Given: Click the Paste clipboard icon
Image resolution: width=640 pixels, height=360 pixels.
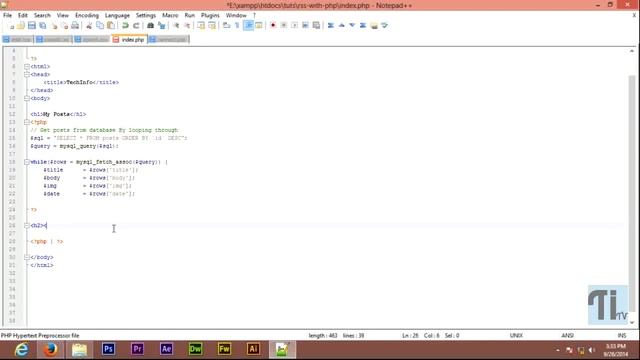Looking at the screenshot, I should 111,26.
